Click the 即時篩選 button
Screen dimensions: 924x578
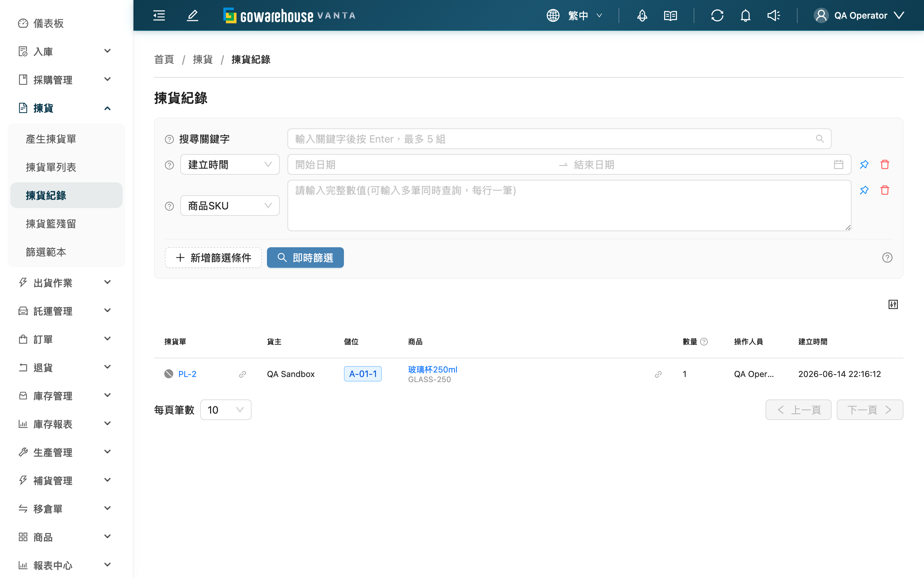pyautogui.click(x=305, y=258)
